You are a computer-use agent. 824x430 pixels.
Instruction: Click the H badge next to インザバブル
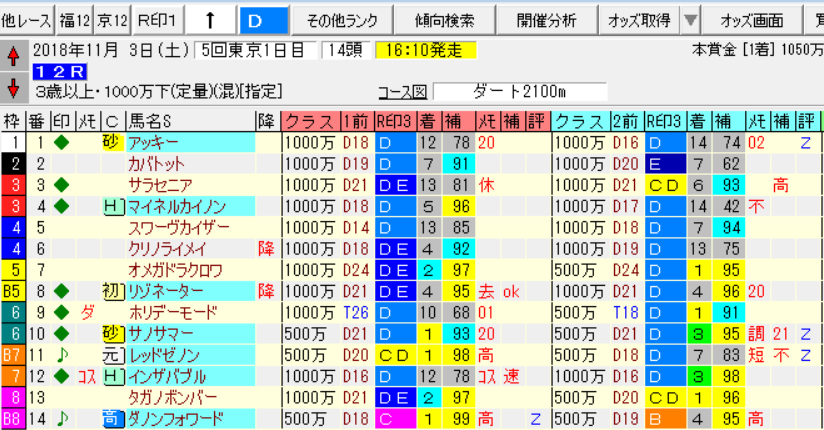click(113, 376)
